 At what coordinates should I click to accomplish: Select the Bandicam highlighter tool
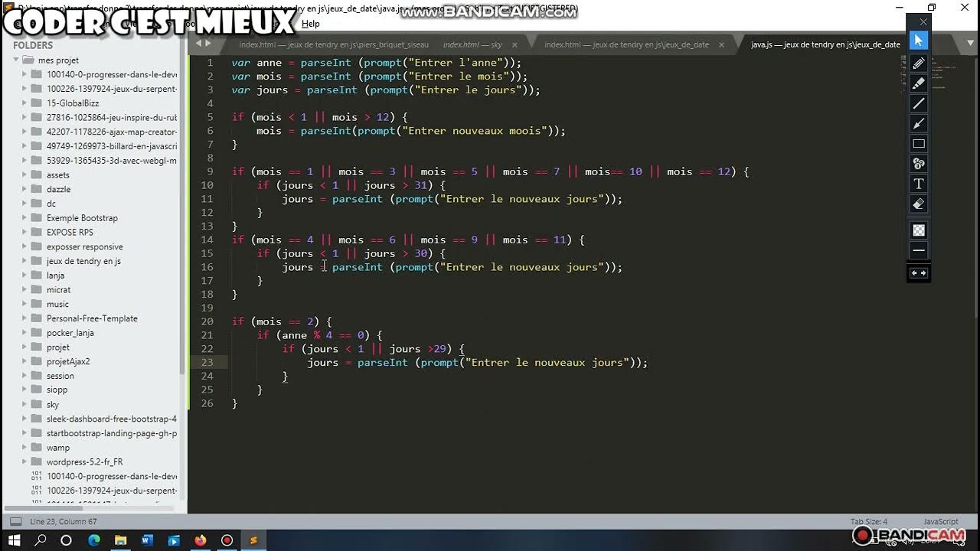pos(919,83)
